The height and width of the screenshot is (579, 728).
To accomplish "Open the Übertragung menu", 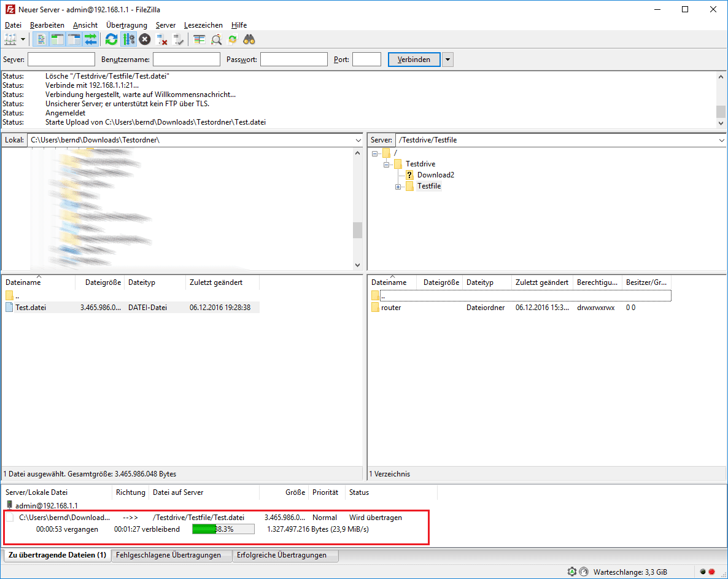I will click(126, 25).
